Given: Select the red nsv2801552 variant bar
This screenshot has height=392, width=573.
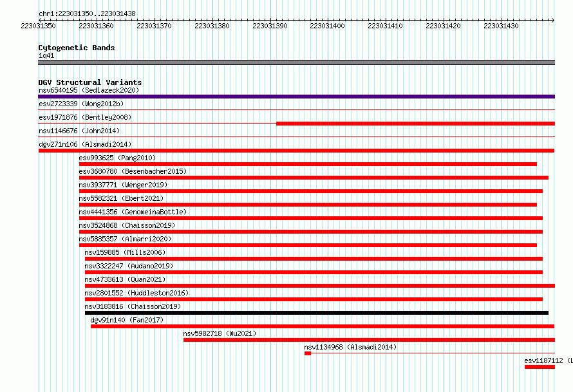Looking at the screenshot, I should tap(314, 299).
